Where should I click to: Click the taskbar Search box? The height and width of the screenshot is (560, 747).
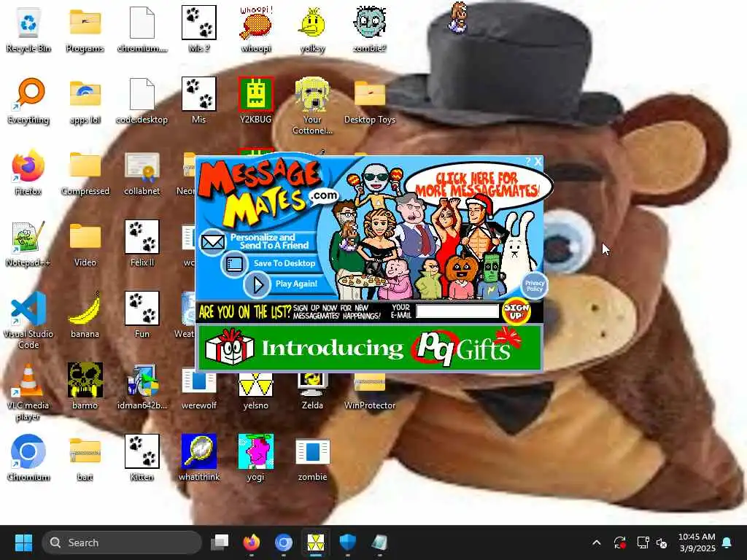[122, 542]
